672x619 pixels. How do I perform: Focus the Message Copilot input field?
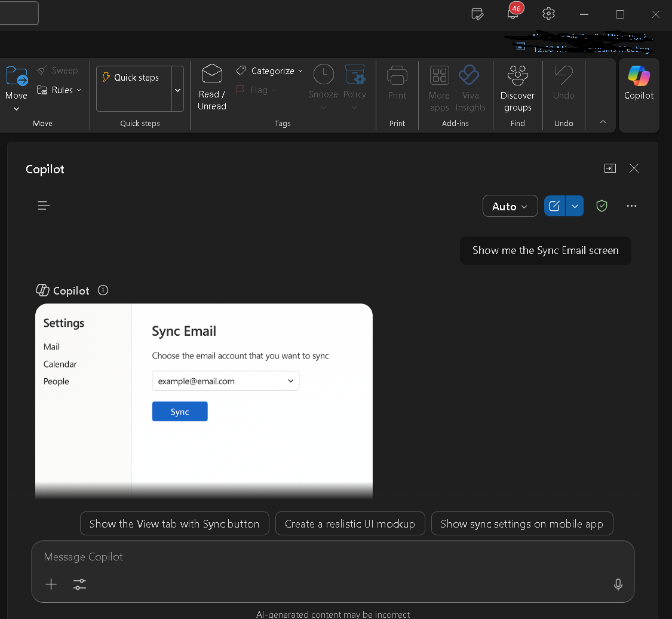[x=333, y=557]
